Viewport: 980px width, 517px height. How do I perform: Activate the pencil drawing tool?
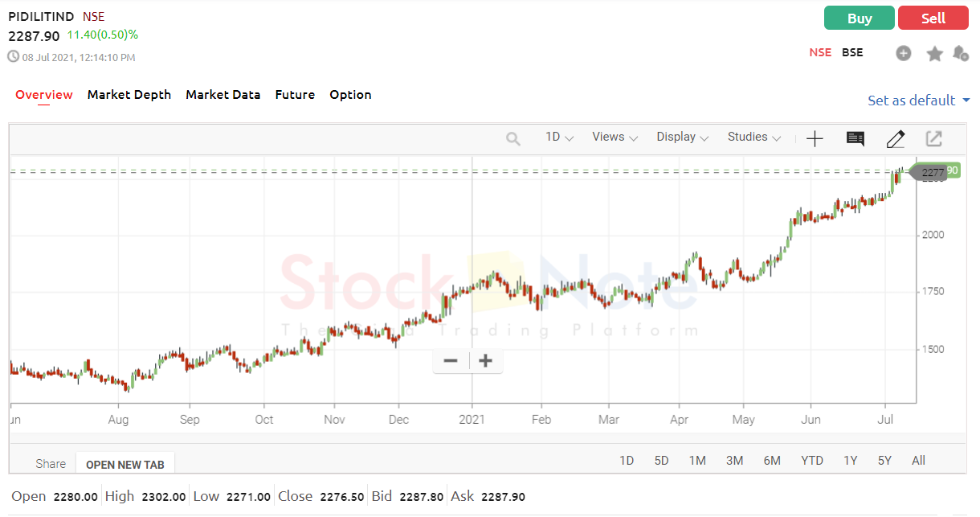(896, 139)
